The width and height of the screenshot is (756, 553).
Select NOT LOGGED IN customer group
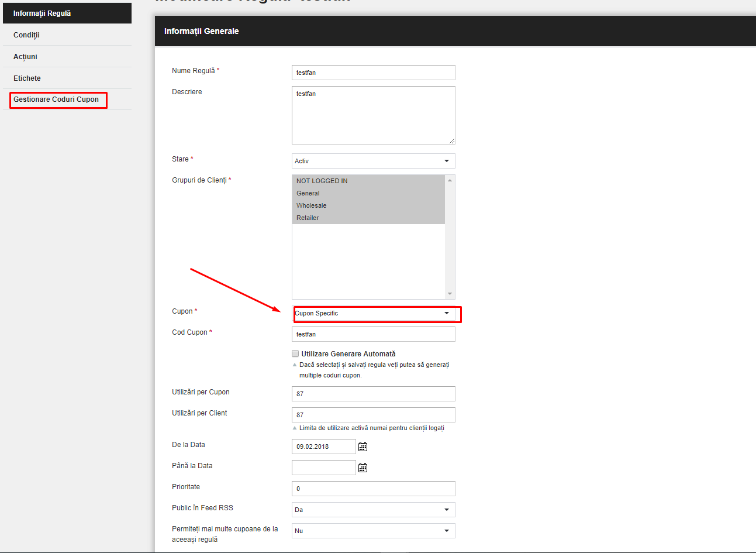368,181
